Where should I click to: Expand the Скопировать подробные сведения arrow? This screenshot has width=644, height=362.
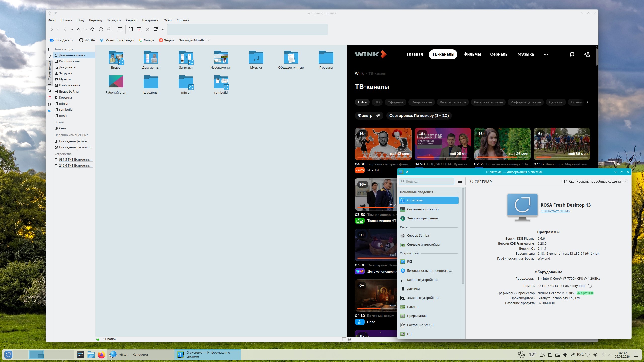pos(626,182)
